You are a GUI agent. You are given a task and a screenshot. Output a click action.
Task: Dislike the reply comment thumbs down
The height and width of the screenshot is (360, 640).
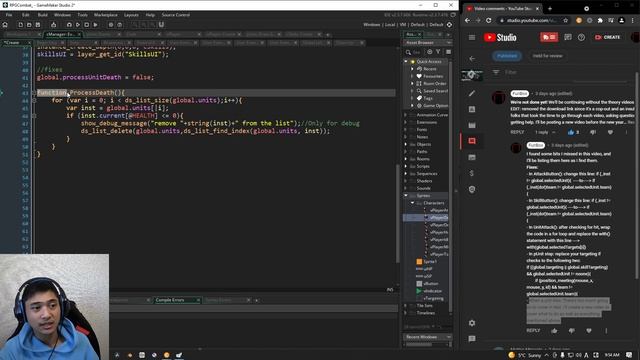(x=571, y=331)
